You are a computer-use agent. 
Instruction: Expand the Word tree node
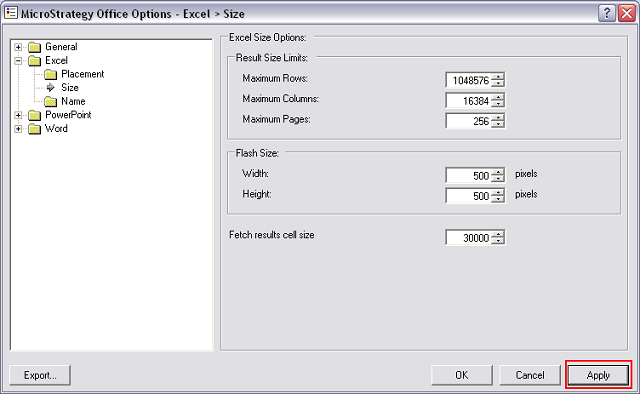pyautogui.click(x=18, y=129)
